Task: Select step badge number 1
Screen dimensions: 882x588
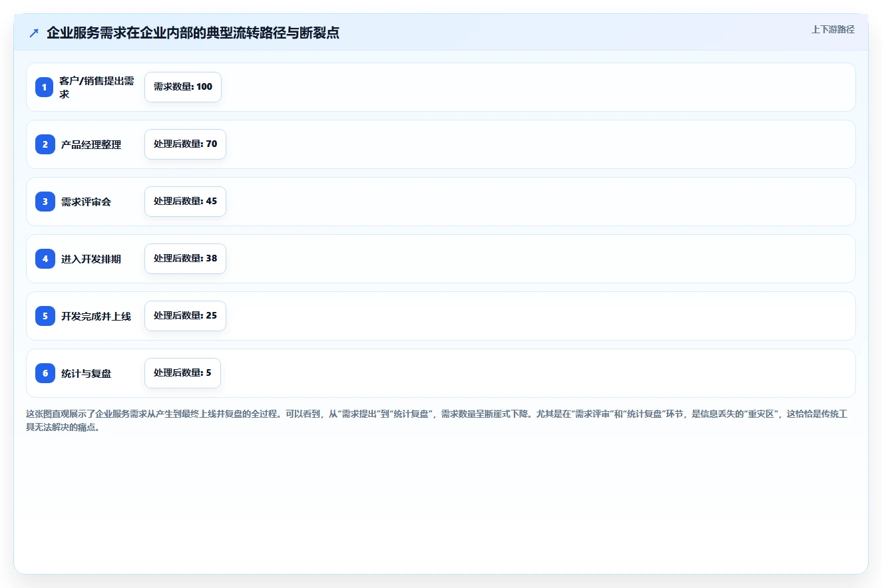Action: (45, 87)
